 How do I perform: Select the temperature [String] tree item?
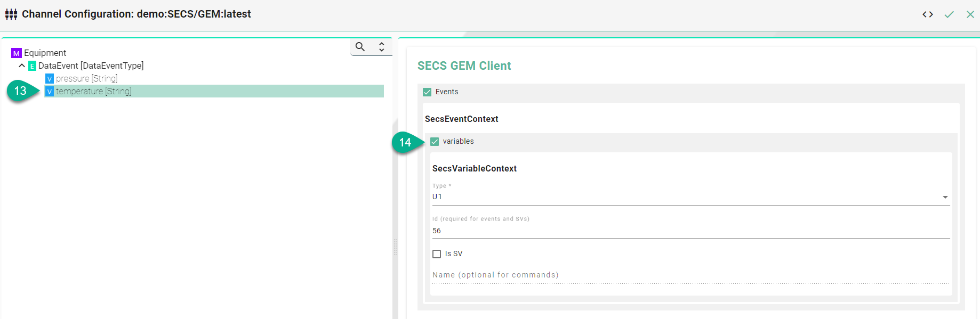point(93,92)
